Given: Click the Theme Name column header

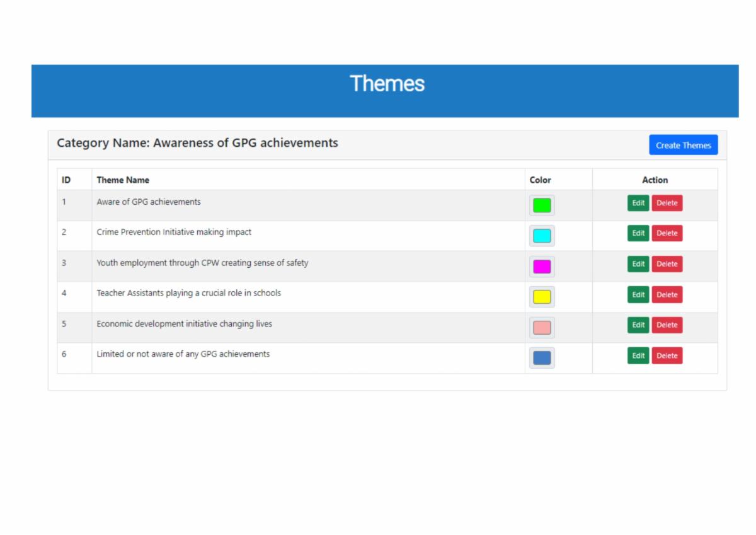Looking at the screenshot, I should (123, 180).
